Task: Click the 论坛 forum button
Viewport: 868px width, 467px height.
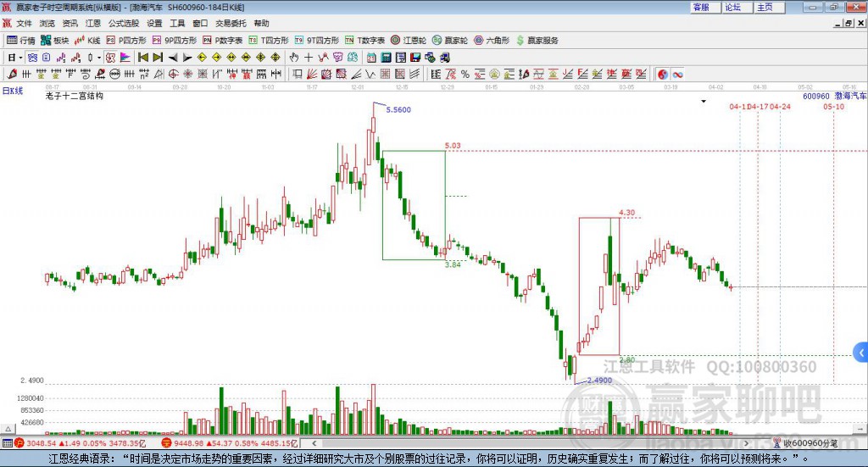Action: tap(737, 7)
